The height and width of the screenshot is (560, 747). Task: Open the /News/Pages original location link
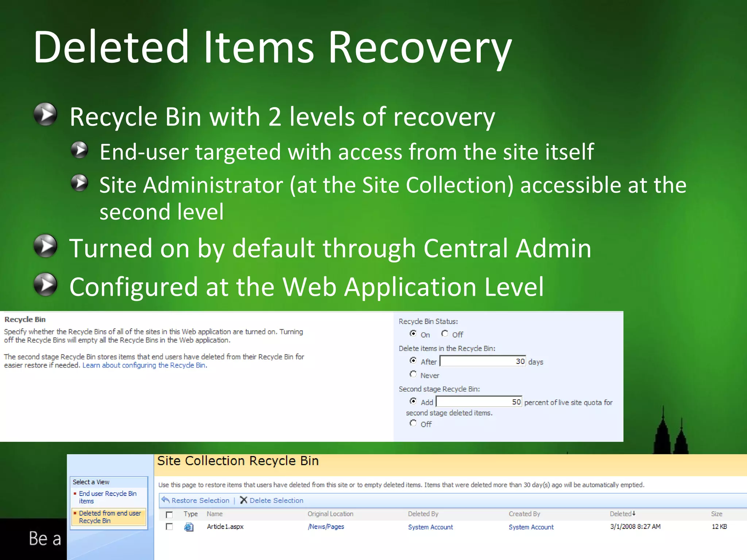[x=326, y=527]
